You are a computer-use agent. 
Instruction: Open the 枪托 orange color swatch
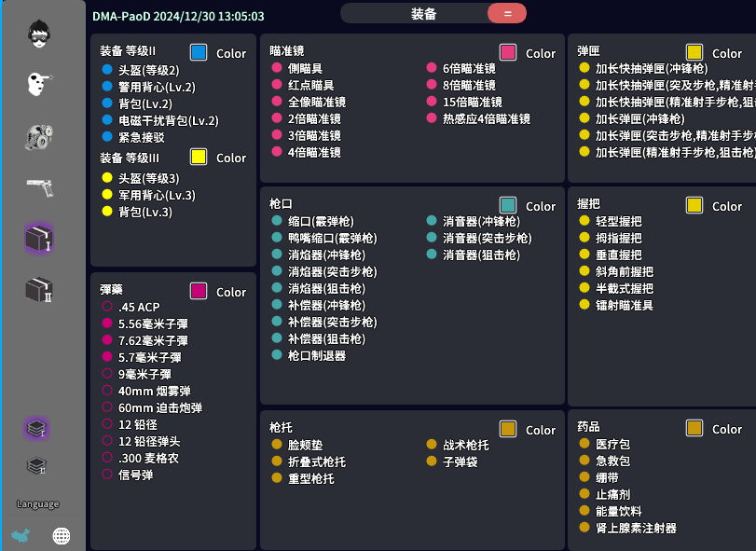tap(508, 429)
